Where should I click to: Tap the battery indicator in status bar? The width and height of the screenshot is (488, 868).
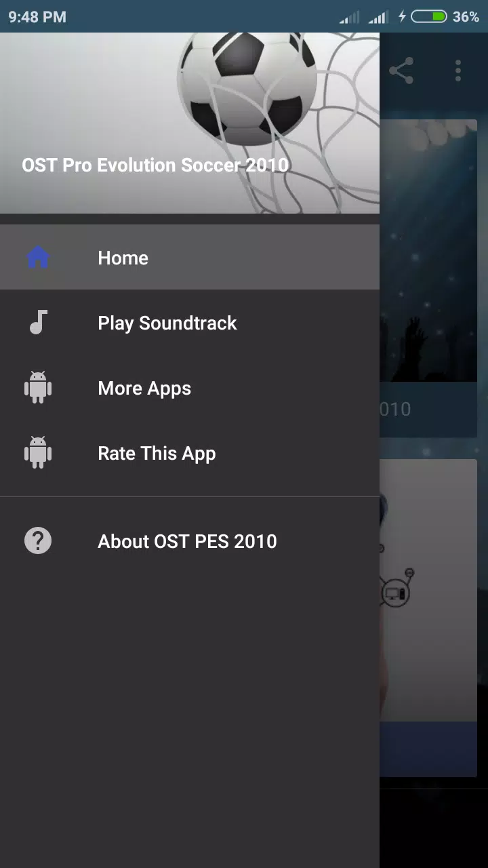pos(429,17)
